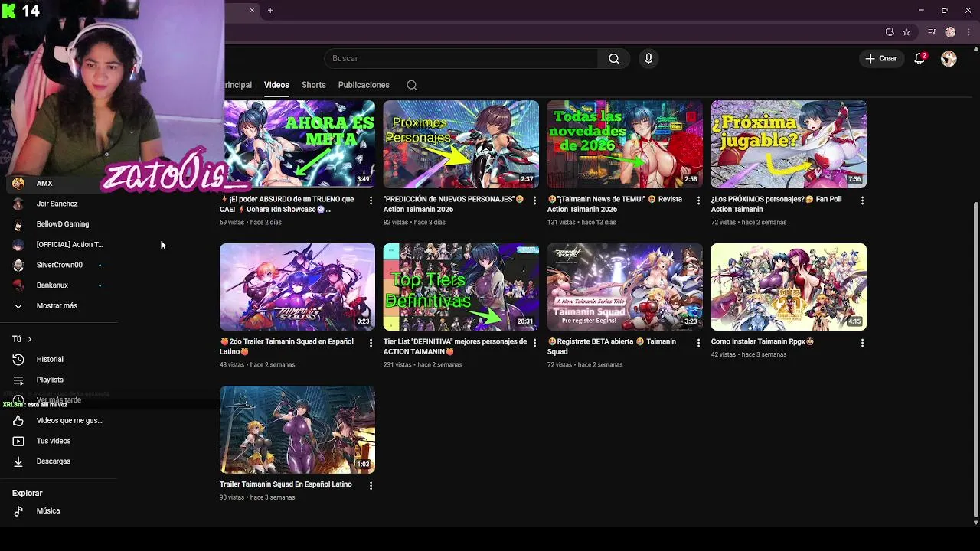Click the Crear button
Screen dimensions: 980x551
coord(881,59)
